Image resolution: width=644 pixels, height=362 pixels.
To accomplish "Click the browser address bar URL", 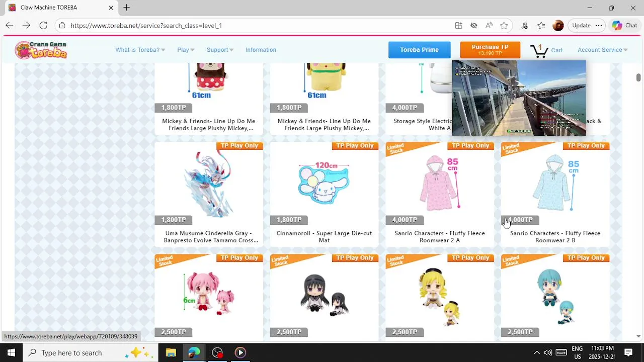I will tap(146, 25).
